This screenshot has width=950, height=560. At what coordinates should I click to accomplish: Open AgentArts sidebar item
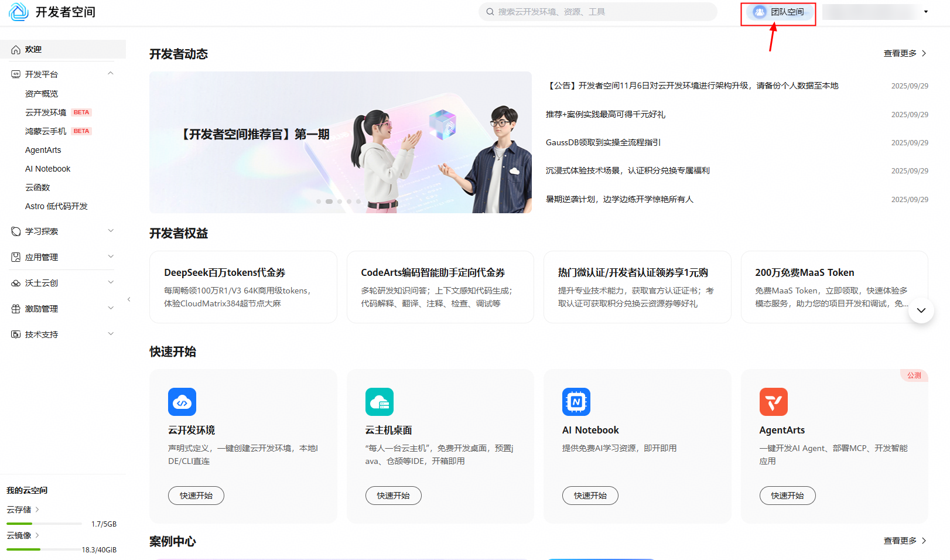tap(43, 150)
